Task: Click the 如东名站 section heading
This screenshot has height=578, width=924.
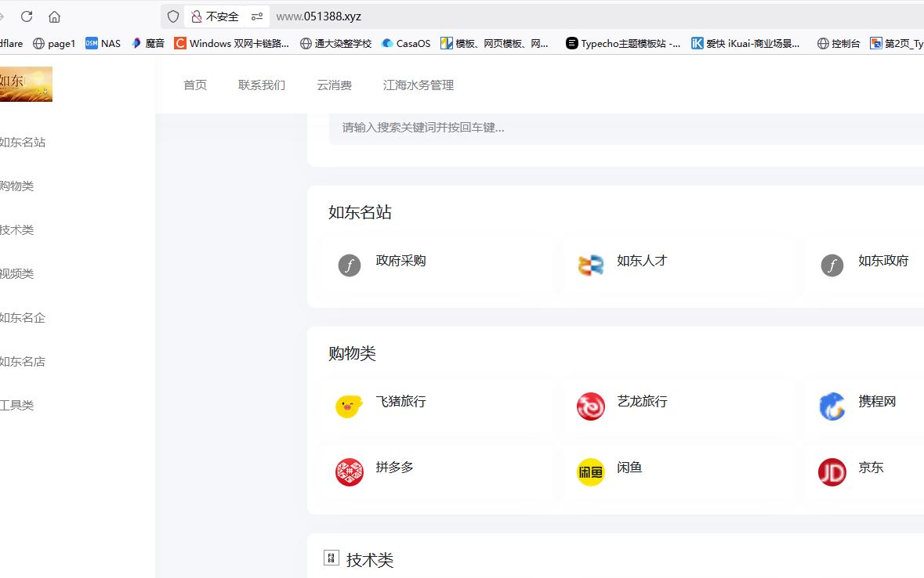Action: click(x=360, y=213)
